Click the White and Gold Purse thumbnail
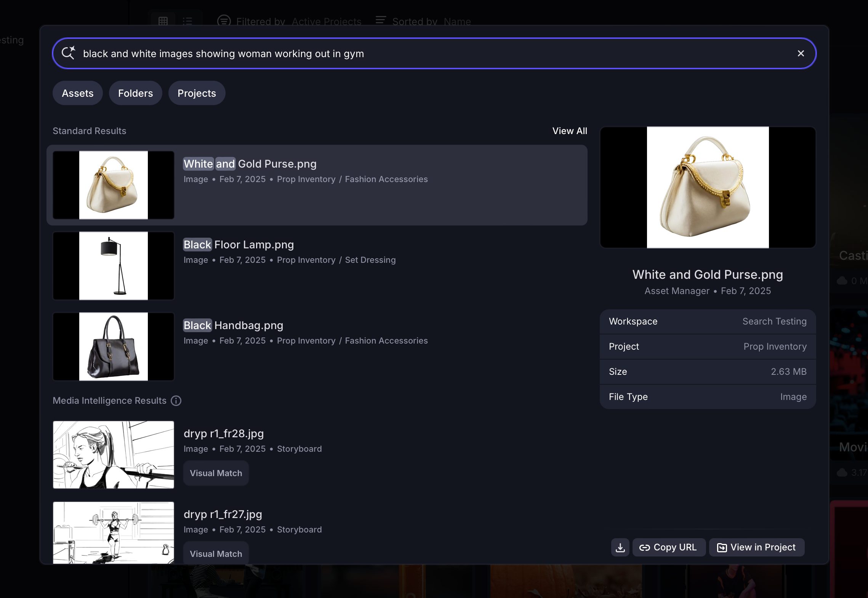This screenshot has height=598, width=868. click(x=114, y=185)
